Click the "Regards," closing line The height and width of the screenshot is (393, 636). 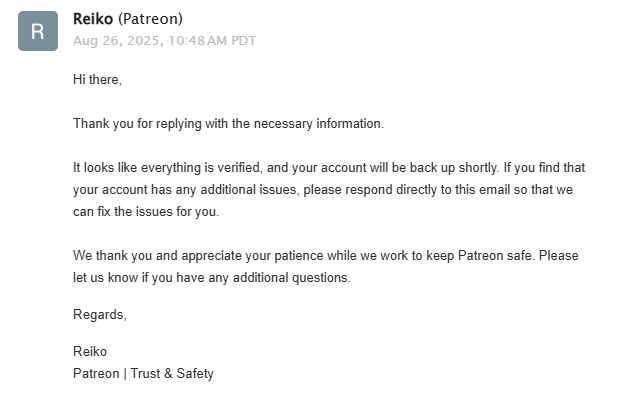pyautogui.click(x=100, y=314)
